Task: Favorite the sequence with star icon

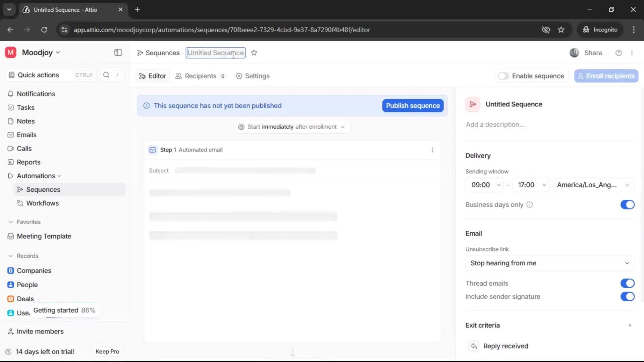Action: 254,53
